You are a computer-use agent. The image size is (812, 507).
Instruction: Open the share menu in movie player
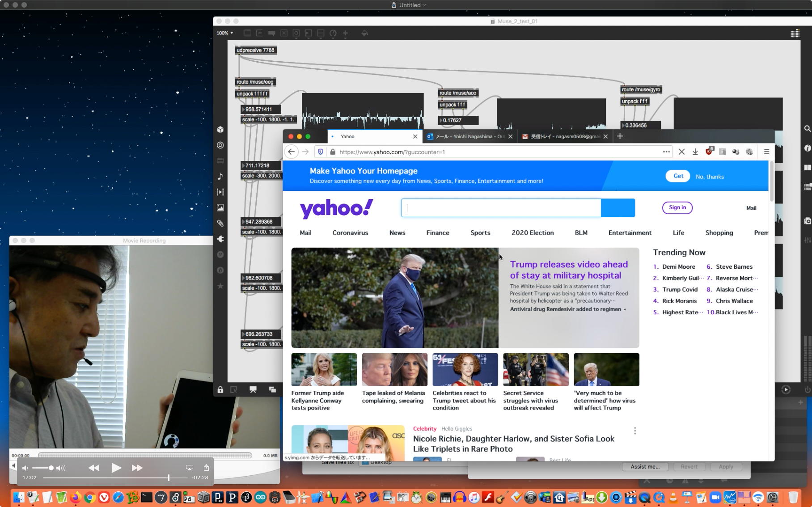(x=206, y=468)
